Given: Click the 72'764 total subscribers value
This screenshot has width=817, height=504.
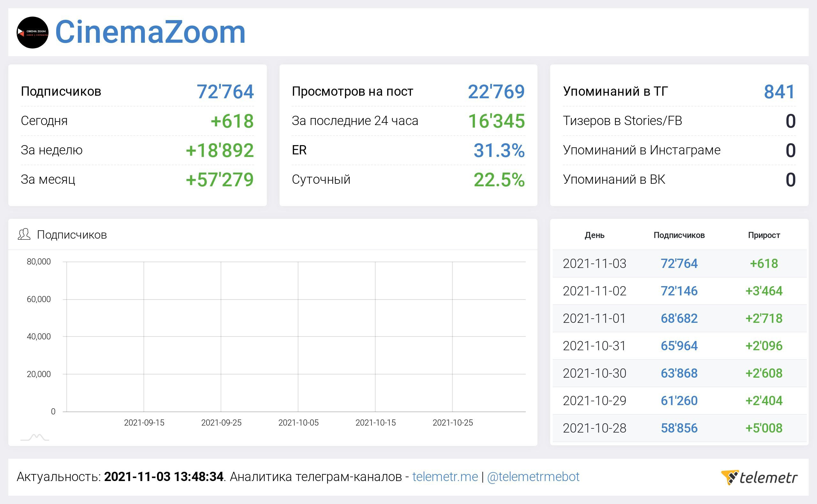Looking at the screenshot, I should tap(225, 92).
